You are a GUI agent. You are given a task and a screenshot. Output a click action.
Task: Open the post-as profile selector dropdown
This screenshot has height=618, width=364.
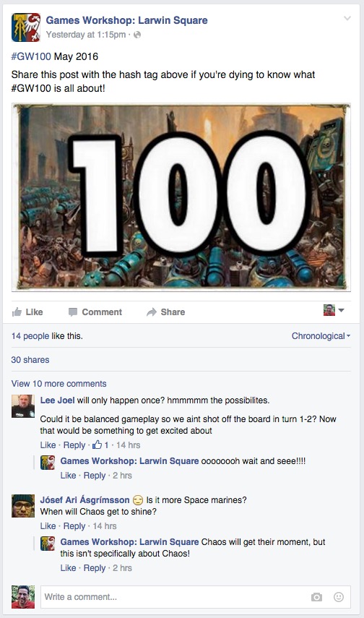tap(334, 310)
